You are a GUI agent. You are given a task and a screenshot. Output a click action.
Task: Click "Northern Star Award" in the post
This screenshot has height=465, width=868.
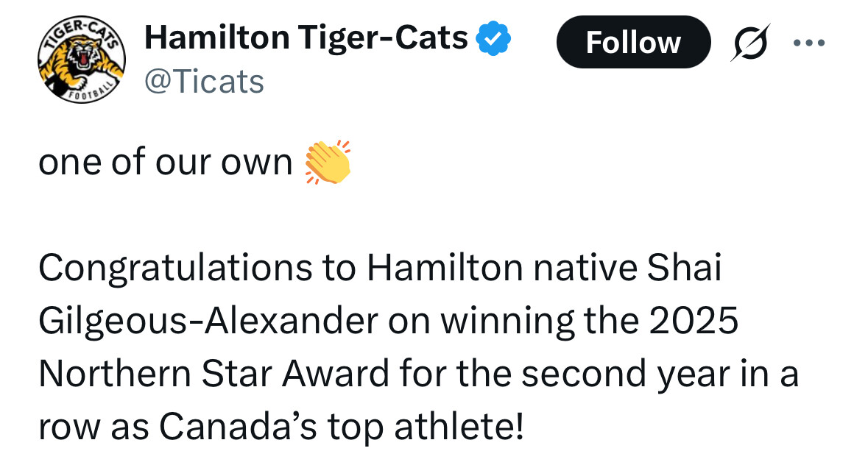pos(214,374)
